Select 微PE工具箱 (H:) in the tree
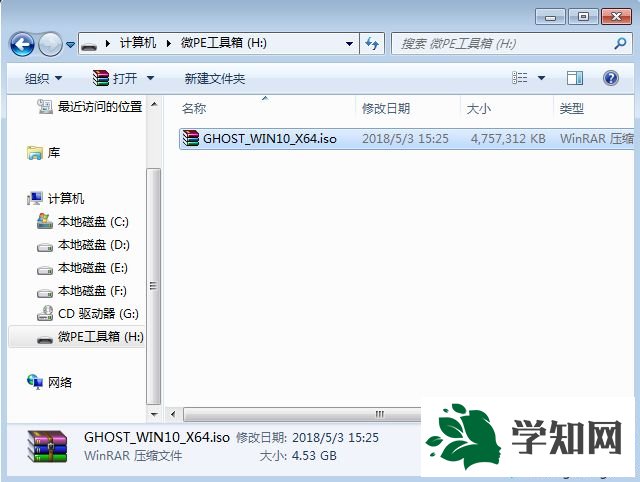This screenshot has height=482, width=640. click(x=100, y=336)
